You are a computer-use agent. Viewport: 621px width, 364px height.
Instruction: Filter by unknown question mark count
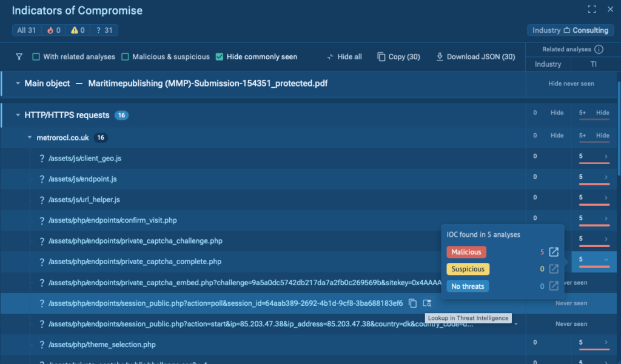[x=104, y=30]
